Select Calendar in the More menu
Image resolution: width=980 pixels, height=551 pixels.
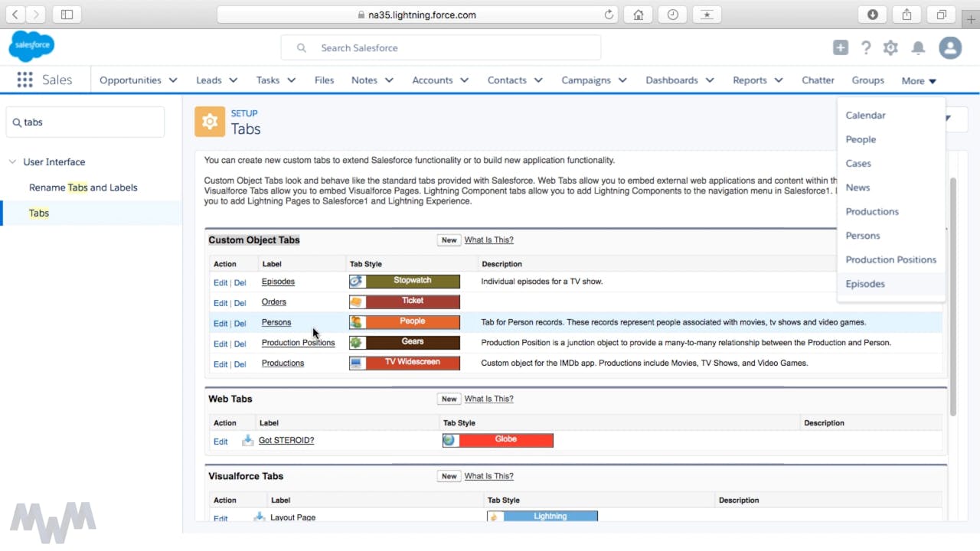865,116
